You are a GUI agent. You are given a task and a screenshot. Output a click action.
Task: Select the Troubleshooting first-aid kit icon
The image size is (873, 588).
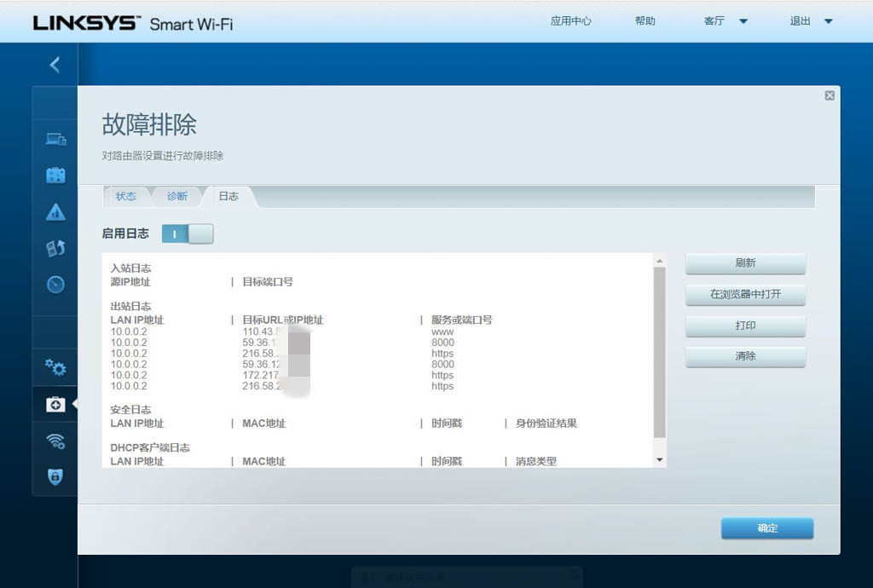(x=55, y=405)
